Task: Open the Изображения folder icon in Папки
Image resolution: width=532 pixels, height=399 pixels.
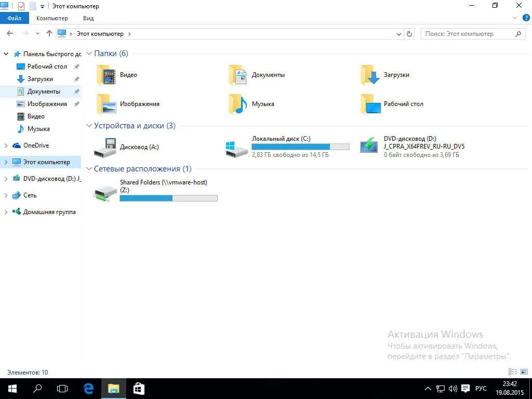Action: (x=105, y=104)
